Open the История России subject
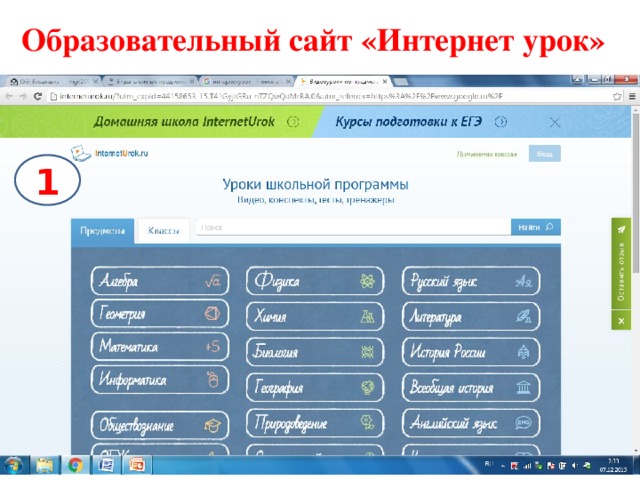 pos(471,352)
